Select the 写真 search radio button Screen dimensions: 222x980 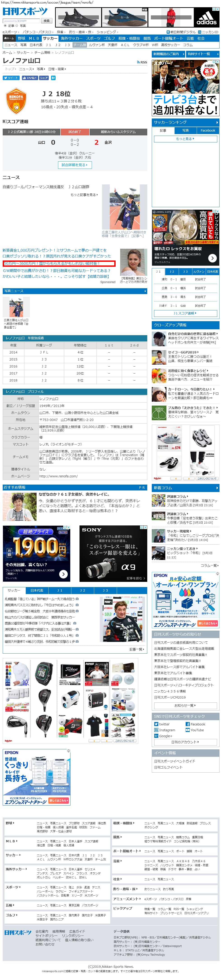pyautogui.click(x=17, y=26)
